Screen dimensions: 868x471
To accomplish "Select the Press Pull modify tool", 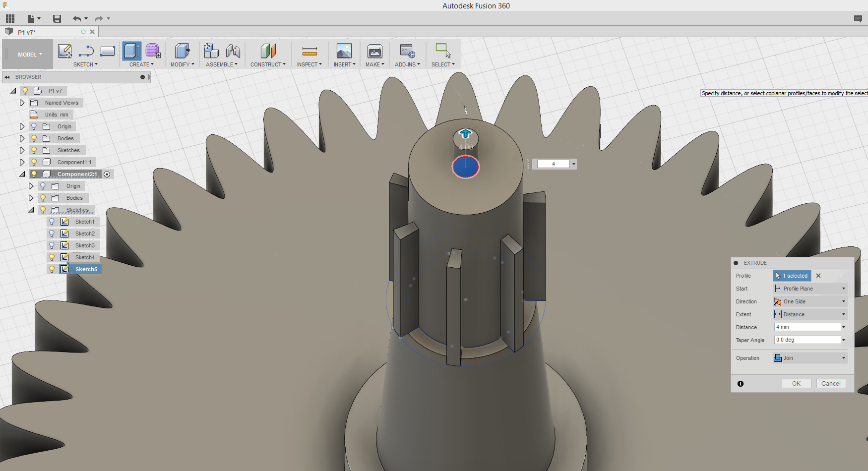I will (x=182, y=51).
